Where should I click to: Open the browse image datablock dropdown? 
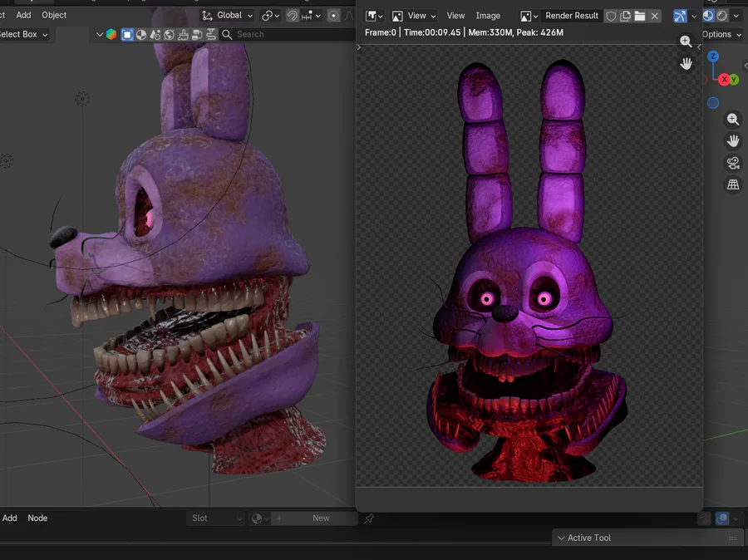529,17
